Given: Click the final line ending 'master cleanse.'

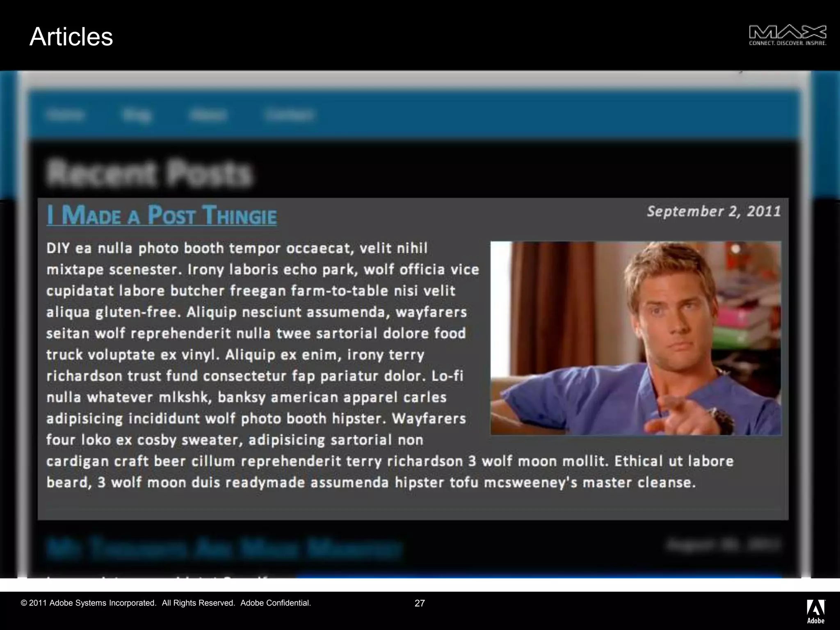Looking at the screenshot, I should [x=371, y=482].
